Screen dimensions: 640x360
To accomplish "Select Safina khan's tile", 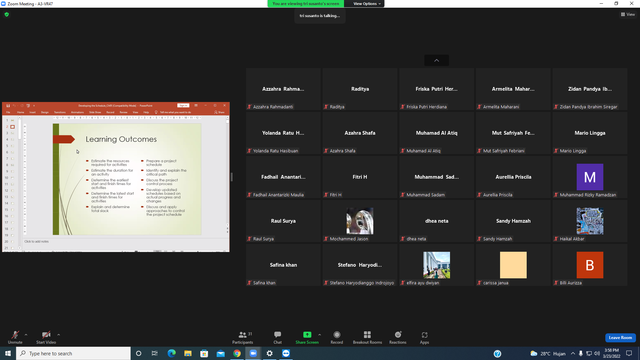I will (283, 265).
